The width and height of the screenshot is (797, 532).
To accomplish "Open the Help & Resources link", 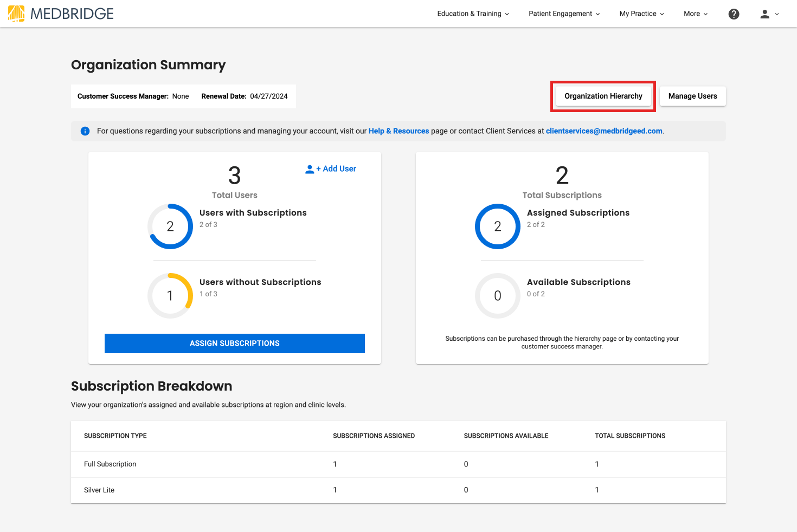I will (x=398, y=131).
